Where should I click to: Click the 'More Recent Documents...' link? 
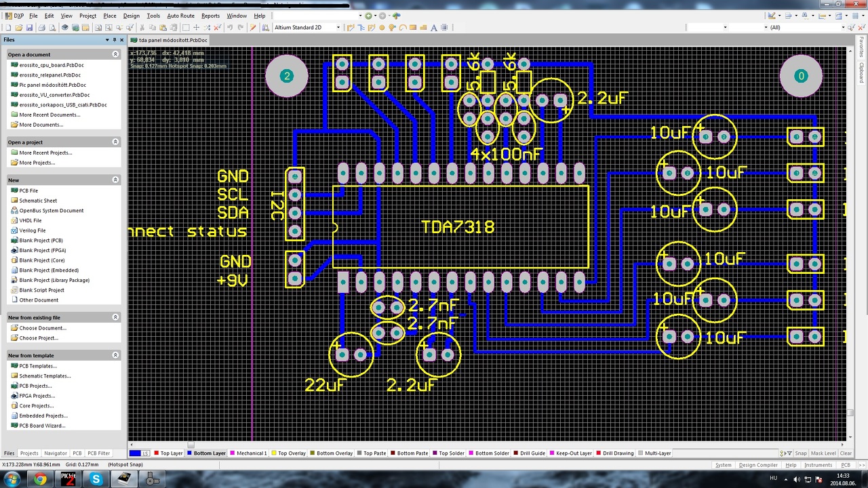click(50, 115)
